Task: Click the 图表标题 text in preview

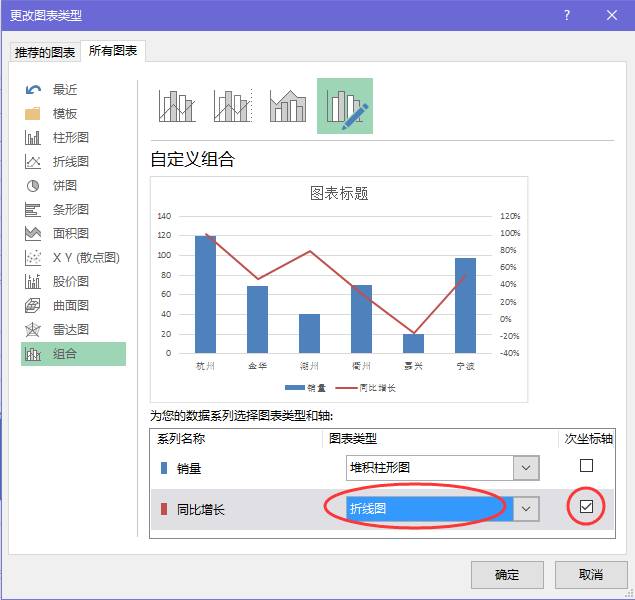Action: 339,194
